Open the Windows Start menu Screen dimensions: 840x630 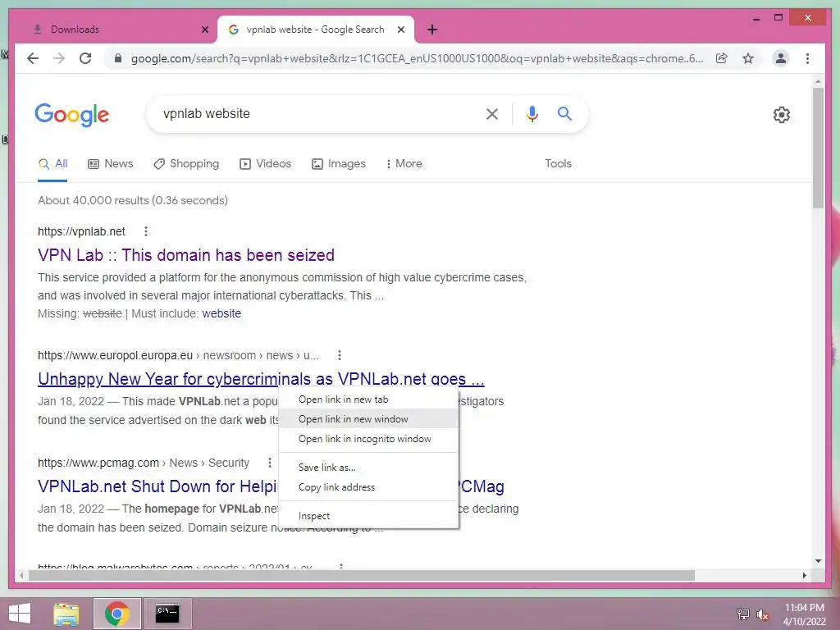coord(20,614)
